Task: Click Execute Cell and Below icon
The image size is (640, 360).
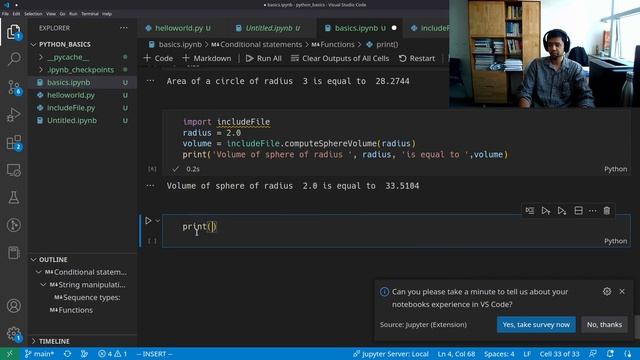Action: pos(562,211)
